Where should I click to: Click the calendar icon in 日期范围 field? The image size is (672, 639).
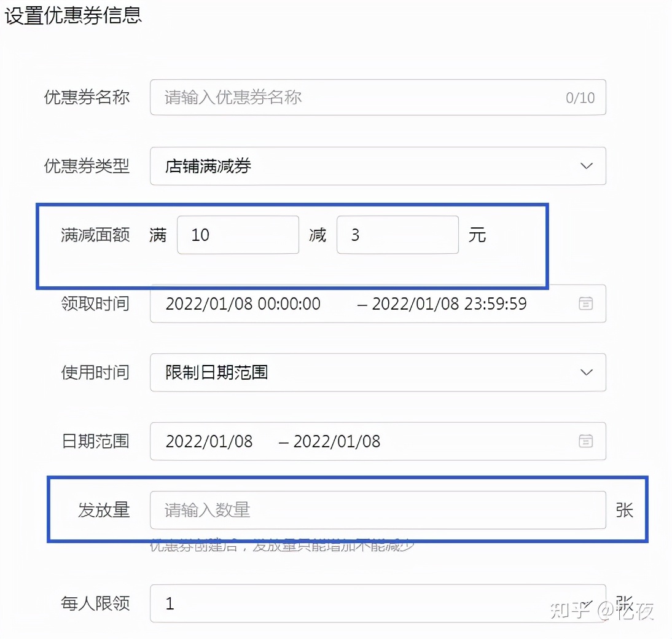tap(586, 441)
